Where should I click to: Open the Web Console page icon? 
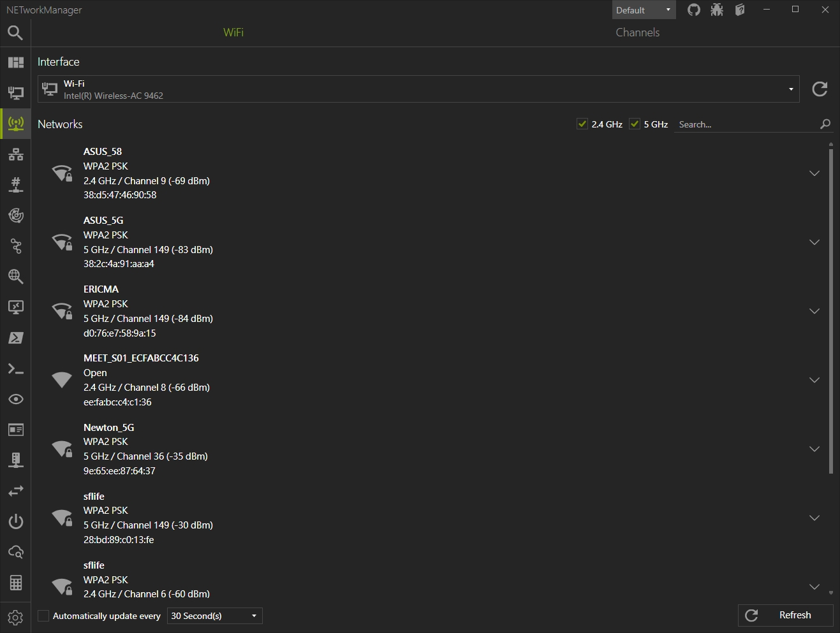click(15, 430)
